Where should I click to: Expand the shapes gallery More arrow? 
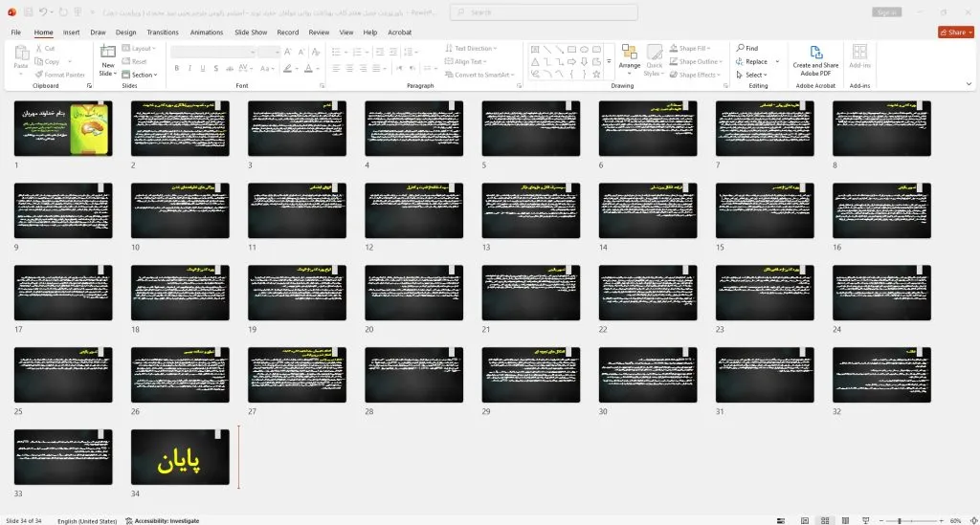click(x=609, y=62)
